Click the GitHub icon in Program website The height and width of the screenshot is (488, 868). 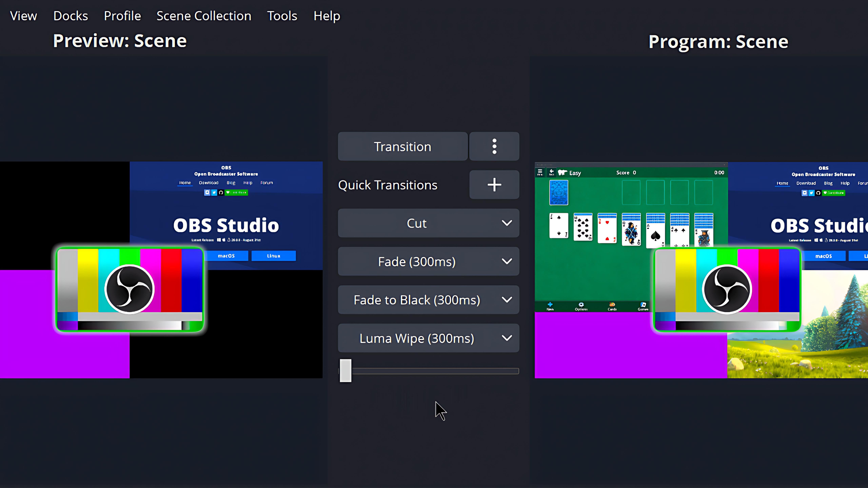click(x=818, y=193)
